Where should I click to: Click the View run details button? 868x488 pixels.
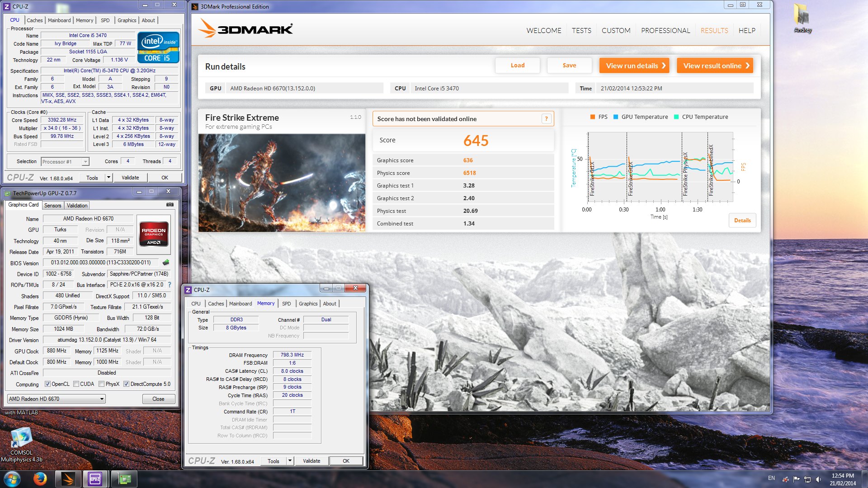635,66
